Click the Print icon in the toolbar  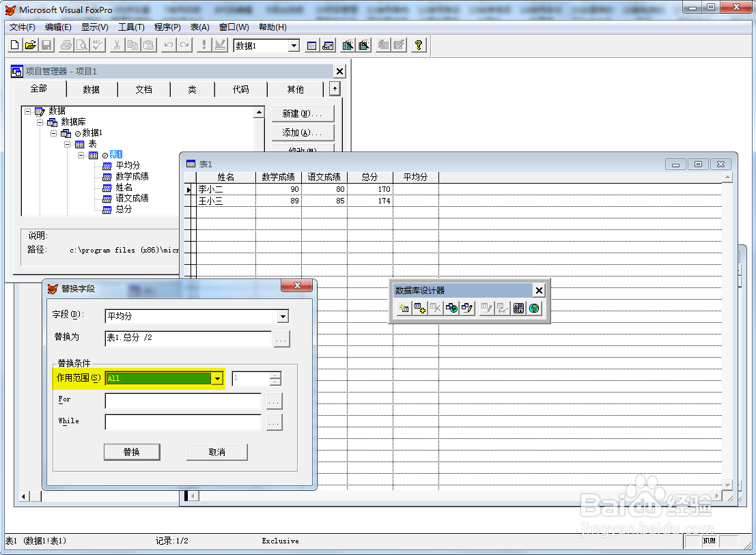pyautogui.click(x=66, y=45)
